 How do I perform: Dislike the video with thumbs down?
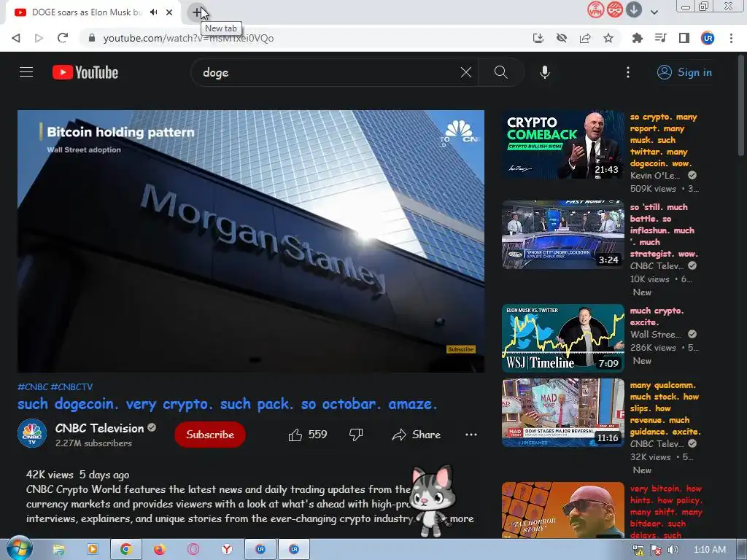(356, 435)
